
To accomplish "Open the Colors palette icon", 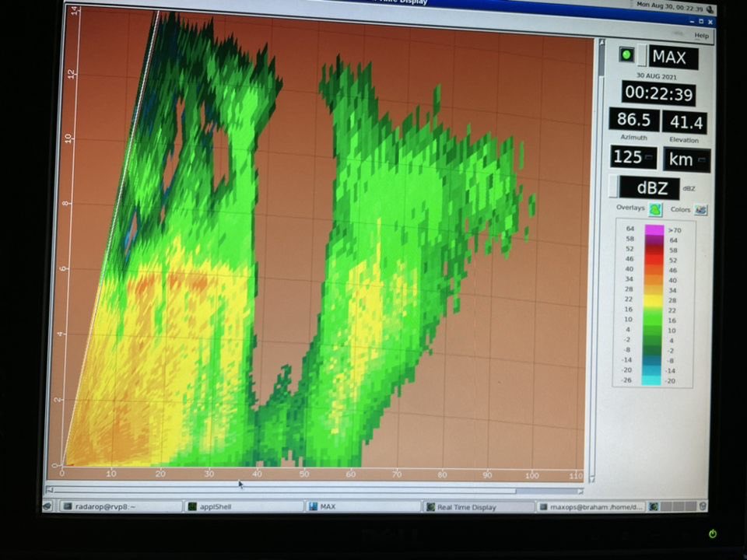I will 700,209.
